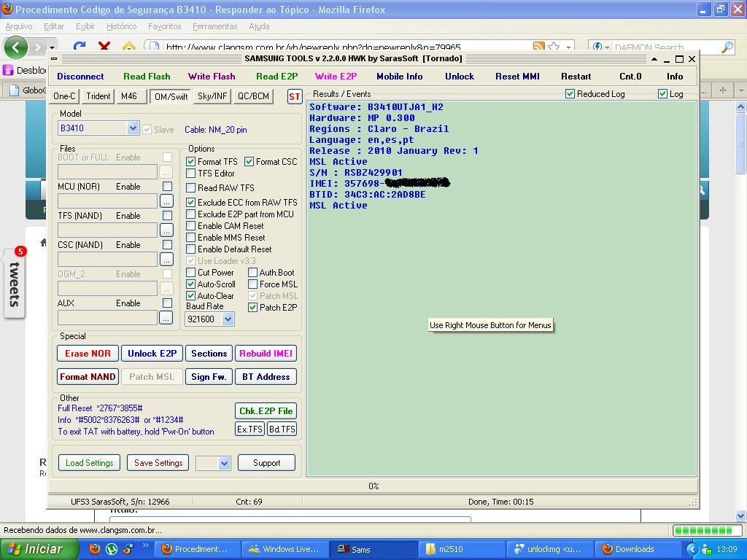This screenshot has height=560, width=747.
Task: Toggle Force MSL checkbox
Action: (x=253, y=284)
